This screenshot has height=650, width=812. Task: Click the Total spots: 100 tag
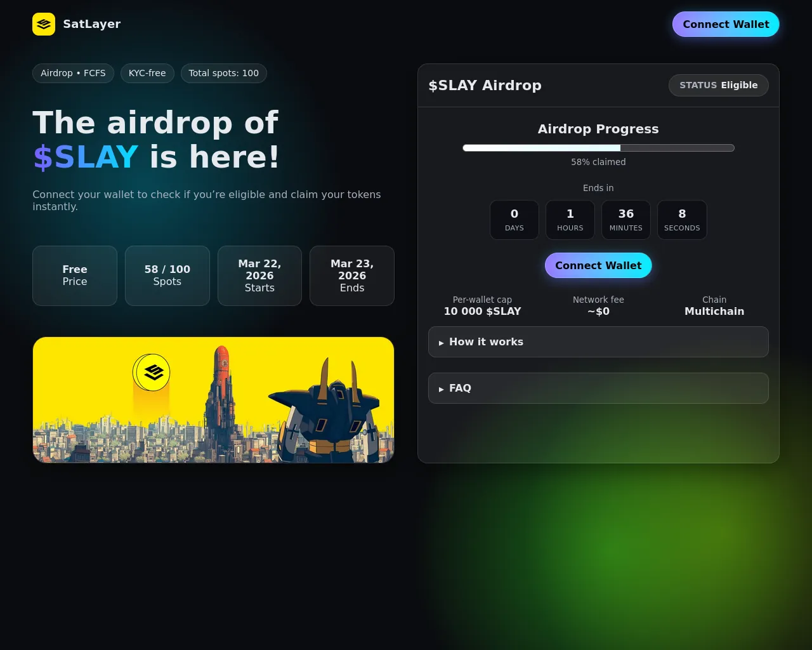tap(224, 73)
